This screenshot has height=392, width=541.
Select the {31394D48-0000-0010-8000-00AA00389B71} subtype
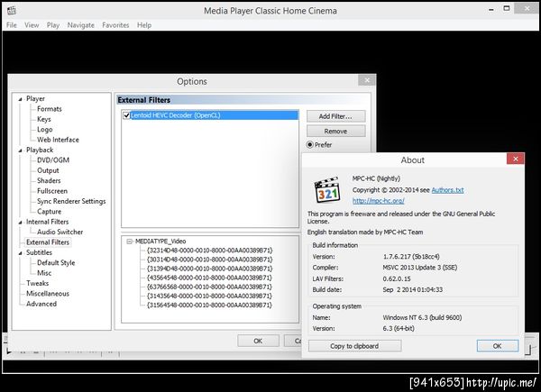[209, 269]
